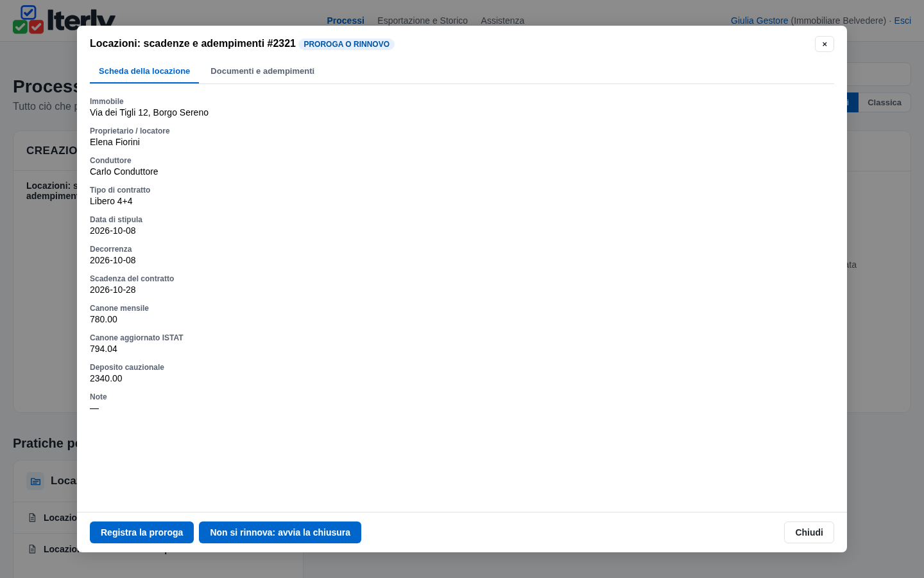Click the Proprietario / locatore label
Image resolution: width=924 pixels, height=578 pixels.
[130, 131]
